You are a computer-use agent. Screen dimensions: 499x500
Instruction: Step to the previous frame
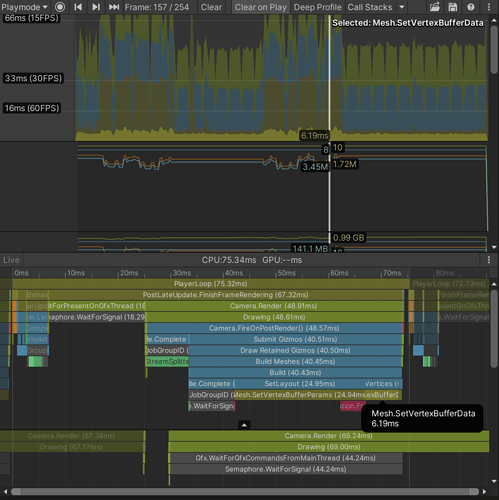[x=78, y=7]
